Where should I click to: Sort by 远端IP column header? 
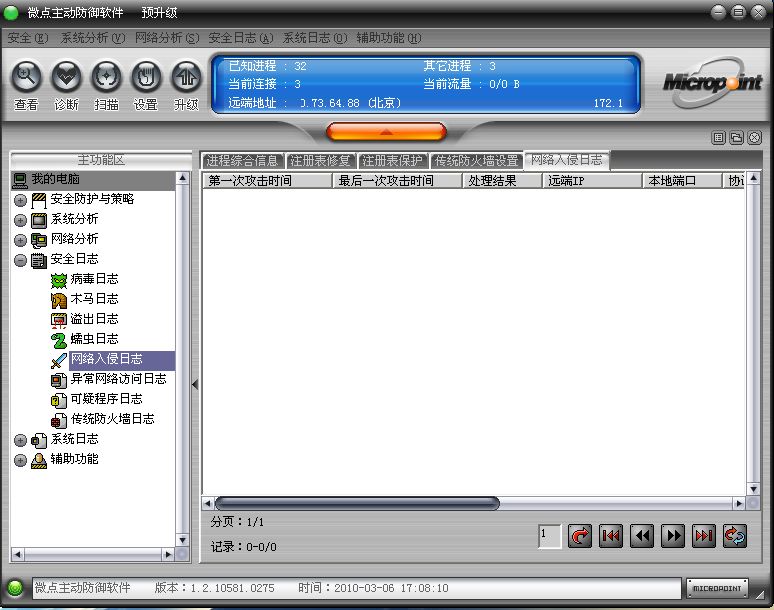(x=592, y=181)
